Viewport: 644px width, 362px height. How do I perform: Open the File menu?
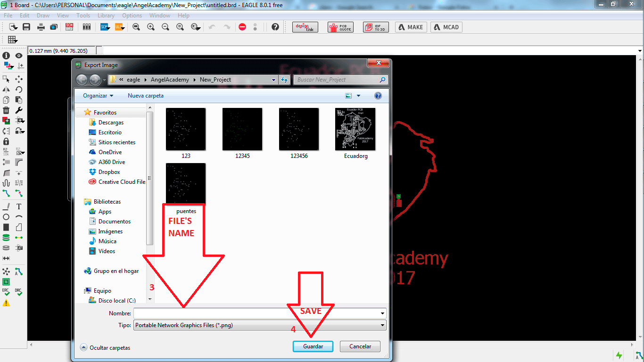(8, 16)
